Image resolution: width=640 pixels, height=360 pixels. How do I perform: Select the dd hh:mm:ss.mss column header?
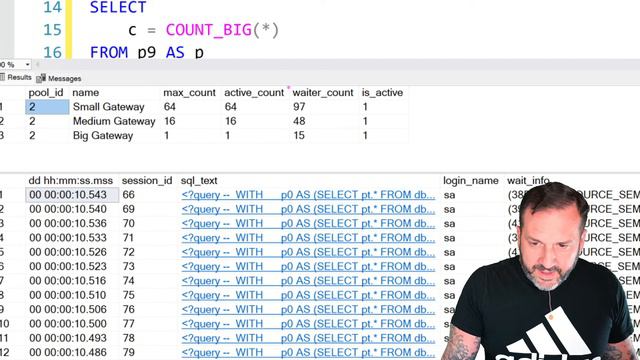tap(71, 180)
